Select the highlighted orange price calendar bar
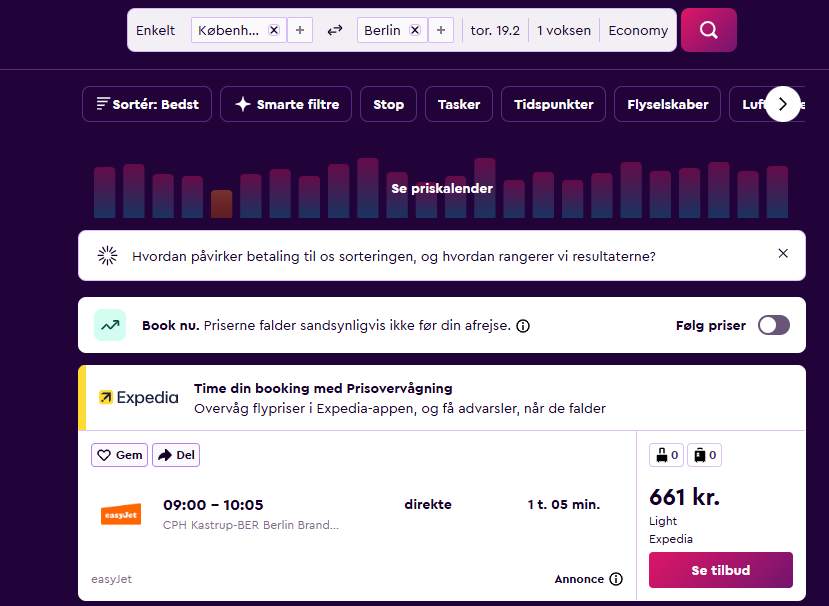 pyautogui.click(x=221, y=203)
